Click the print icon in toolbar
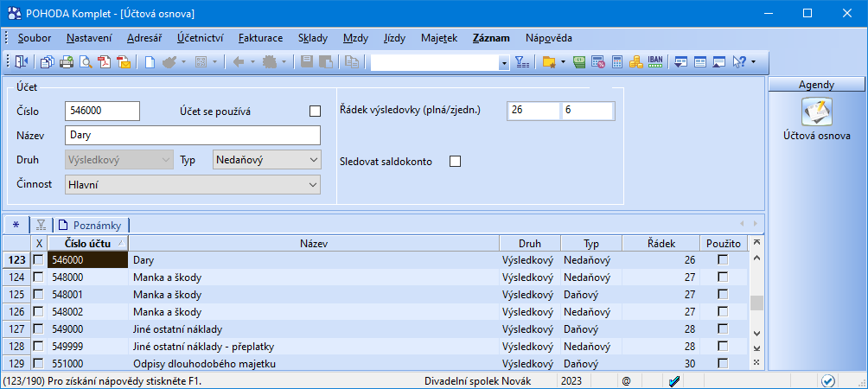 (67, 62)
